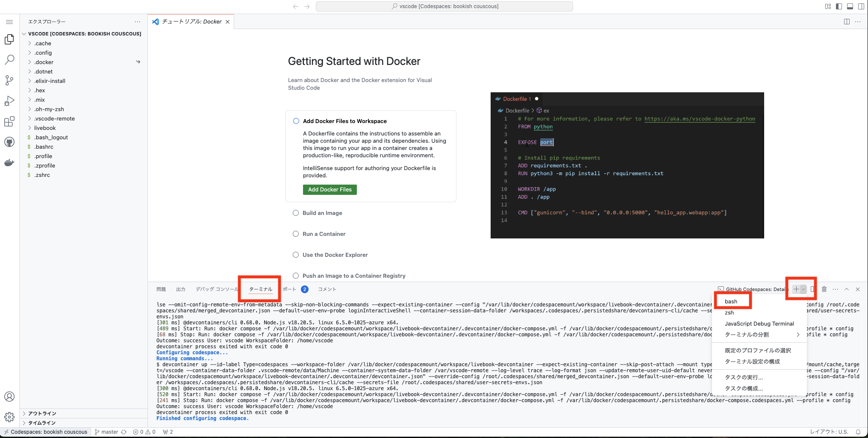868x438 pixels.
Task: Expand the タイムライン section
Action: tap(83, 423)
